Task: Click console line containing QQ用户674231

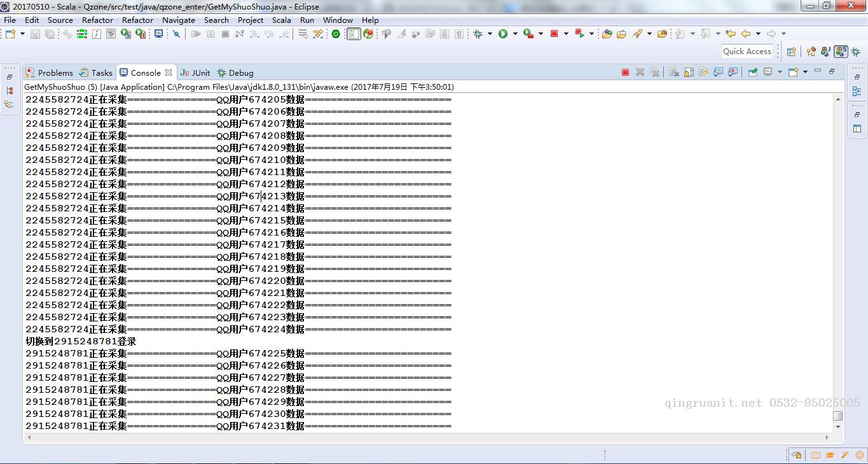Action: pos(238,426)
